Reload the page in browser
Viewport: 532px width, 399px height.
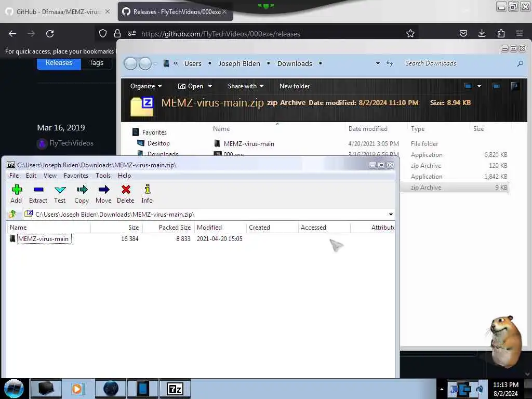(50, 34)
